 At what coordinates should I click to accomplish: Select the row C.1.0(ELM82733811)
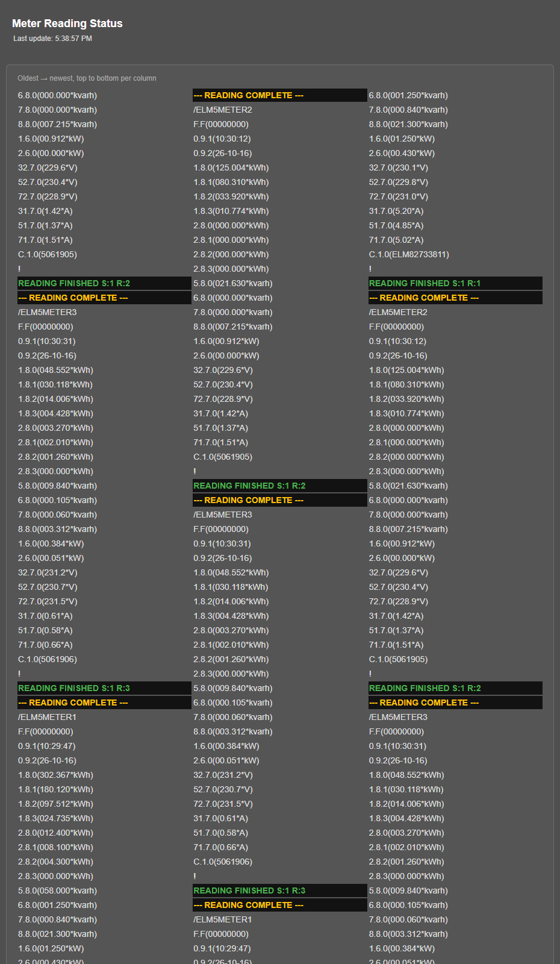(x=455, y=254)
